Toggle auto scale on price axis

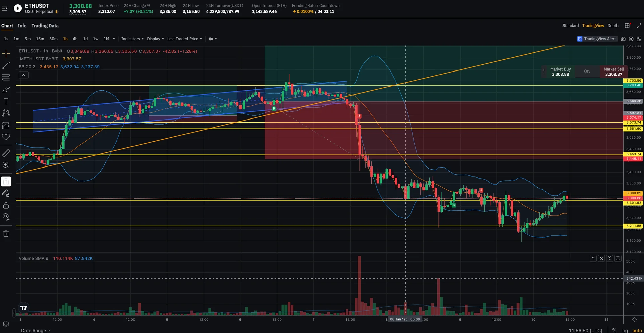tap(637, 330)
